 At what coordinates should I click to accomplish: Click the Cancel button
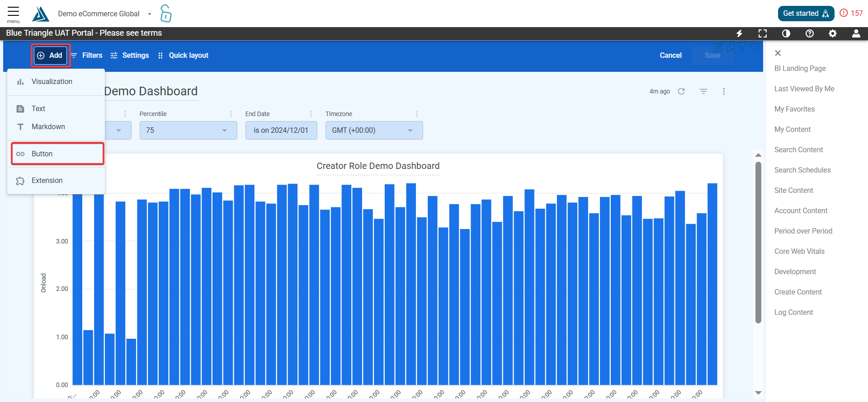pos(670,56)
